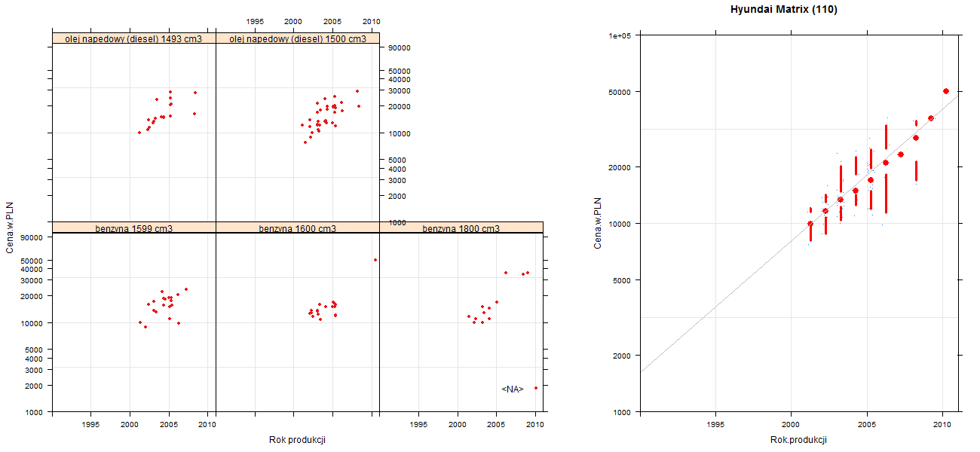The width and height of the screenshot is (980, 452).
Task: Click the red point next to the "<NA>" label
Action: [x=536, y=388]
